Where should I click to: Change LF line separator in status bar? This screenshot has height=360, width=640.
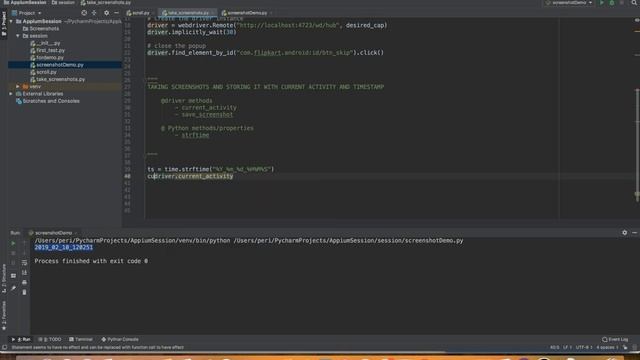[567, 348]
